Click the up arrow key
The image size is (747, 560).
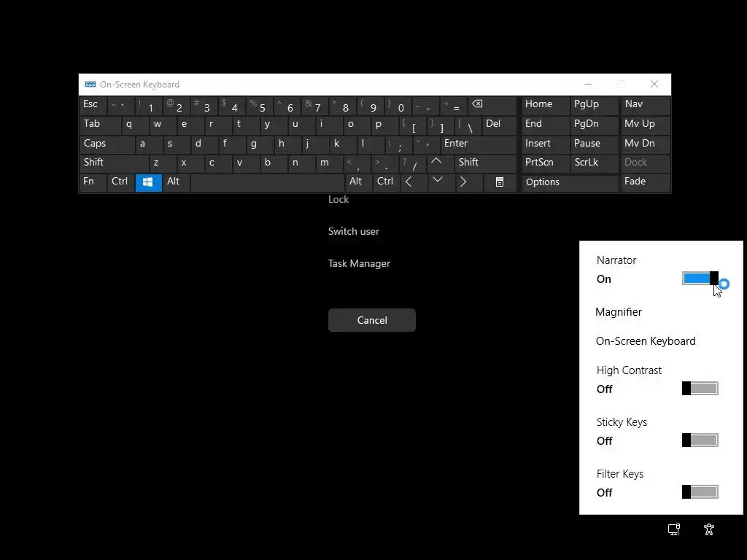click(x=441, y=163)
